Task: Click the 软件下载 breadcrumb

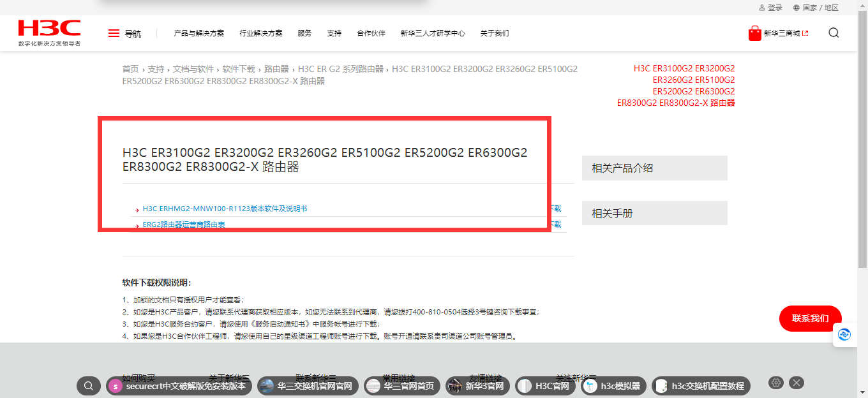Action: pyautogui.click(x=239, y=69)
